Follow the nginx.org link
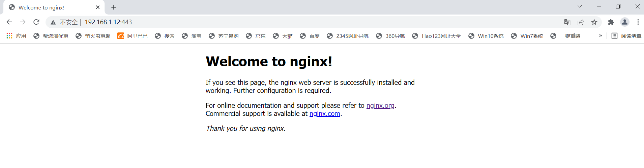Screen dimensions: 644x168 click(380, 105)
